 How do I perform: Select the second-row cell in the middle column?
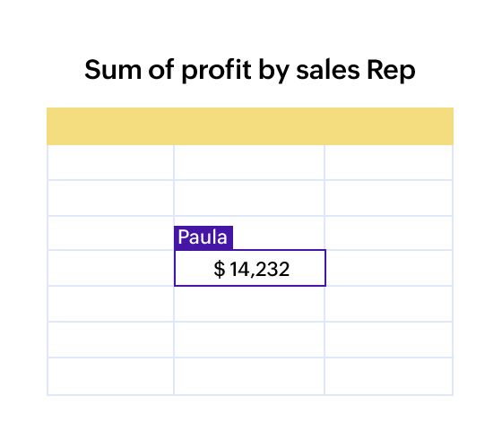coord(249,198)
